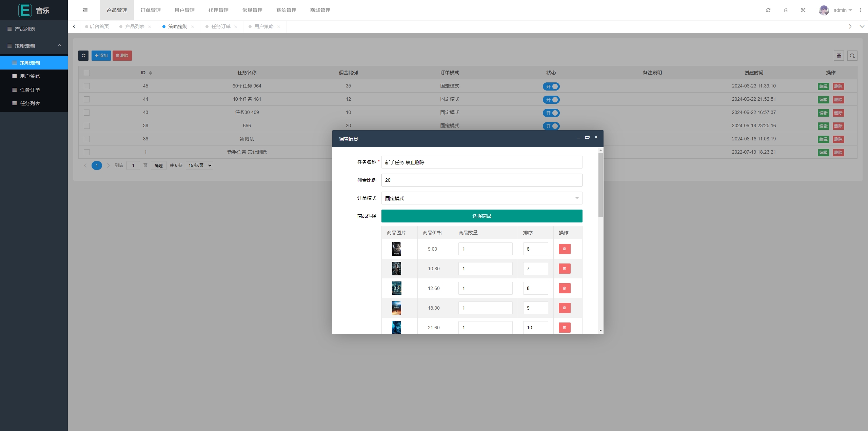The height and width of the screenshot is (431, 868).
Task: Open the 15 条/页 page size selector
Action: coord(199,165)
